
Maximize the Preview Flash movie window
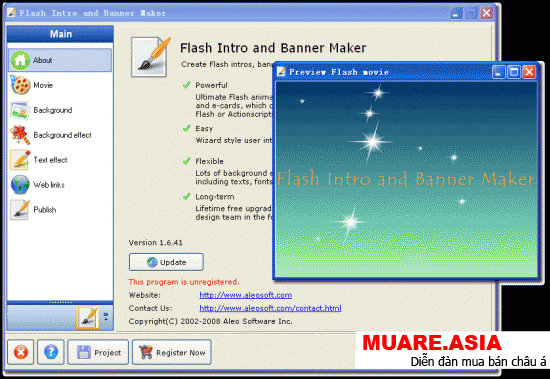tap(514, 72)
